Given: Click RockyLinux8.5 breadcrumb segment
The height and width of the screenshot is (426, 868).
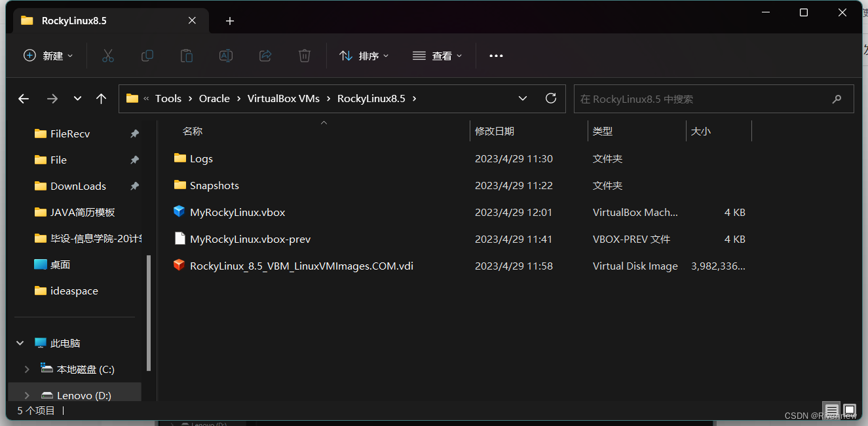Looking at the screenshot, I should [371, 99].
